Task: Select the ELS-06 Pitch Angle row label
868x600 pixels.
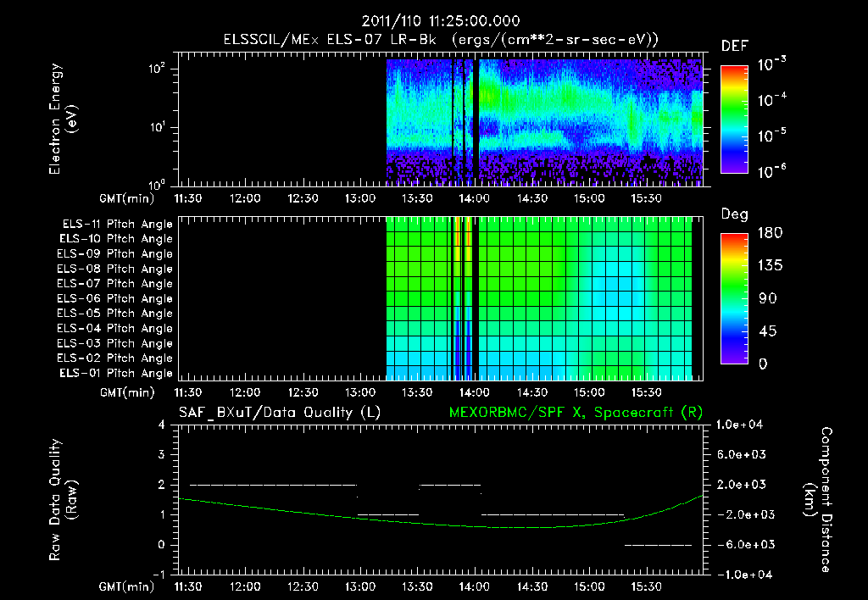Action: tap(115, 299)
